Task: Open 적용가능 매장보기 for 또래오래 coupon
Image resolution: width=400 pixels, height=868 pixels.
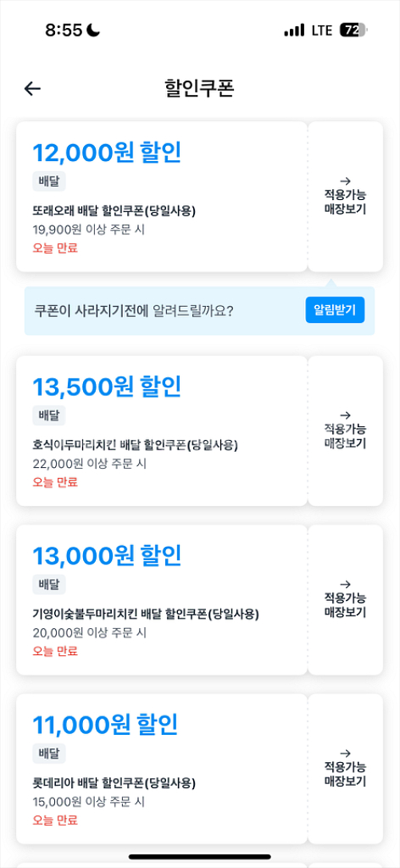Action: 345,197
